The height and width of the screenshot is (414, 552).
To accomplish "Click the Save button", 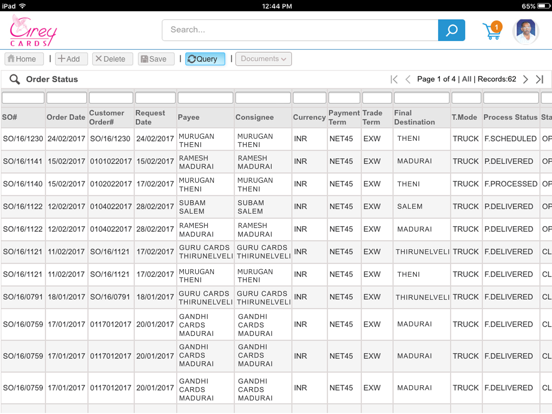I will 156,59.
